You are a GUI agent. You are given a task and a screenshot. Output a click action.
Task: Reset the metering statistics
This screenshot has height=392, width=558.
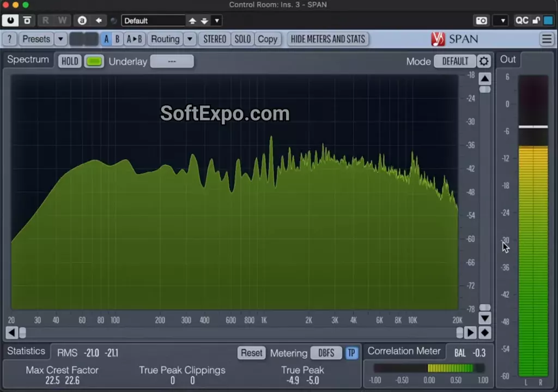click(251, 353)
